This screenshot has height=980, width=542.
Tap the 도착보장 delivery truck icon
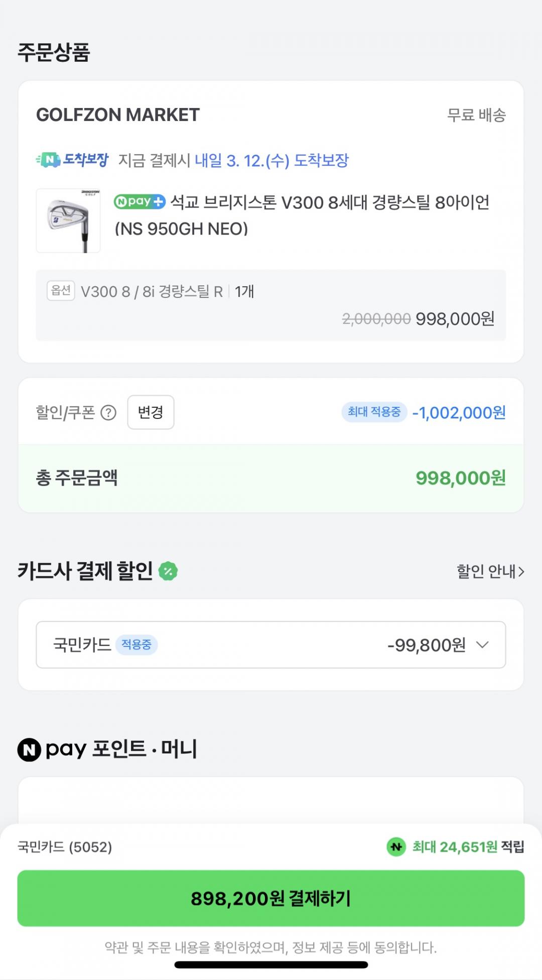click(49, 160)
